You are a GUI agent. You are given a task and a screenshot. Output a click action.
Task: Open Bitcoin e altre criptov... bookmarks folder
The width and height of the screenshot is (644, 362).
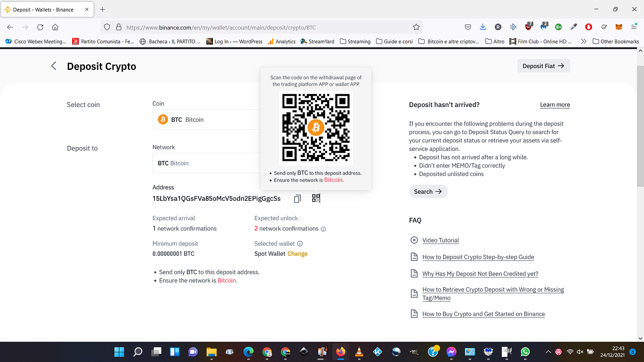(449, 41)
